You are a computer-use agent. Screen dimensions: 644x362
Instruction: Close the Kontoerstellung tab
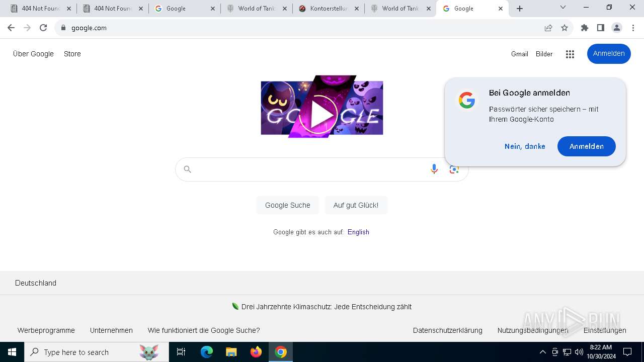click(x=357, y=9)
